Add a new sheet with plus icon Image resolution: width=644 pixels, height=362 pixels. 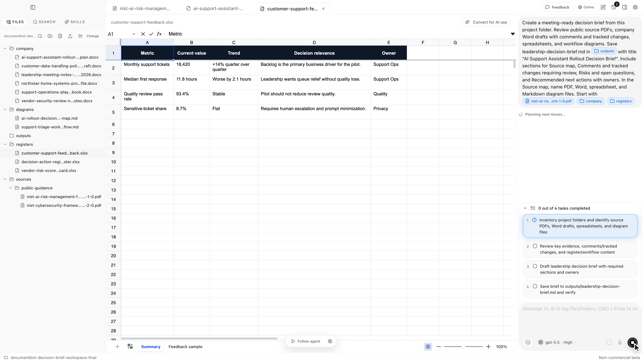point(117,347)
